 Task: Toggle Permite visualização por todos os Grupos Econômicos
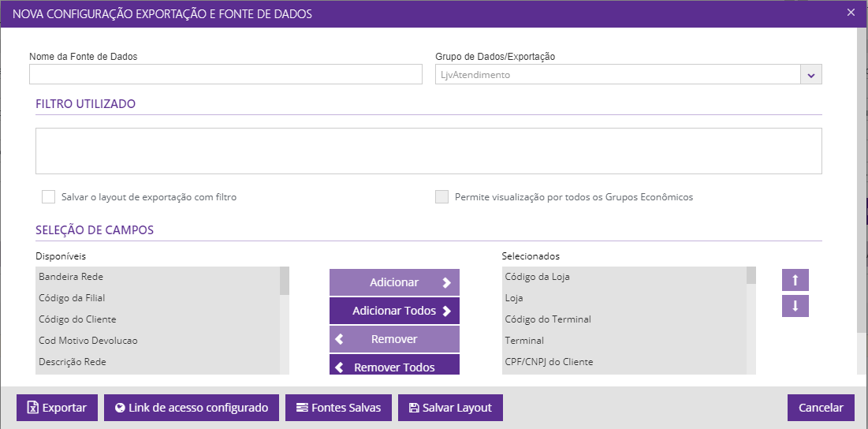442,197
